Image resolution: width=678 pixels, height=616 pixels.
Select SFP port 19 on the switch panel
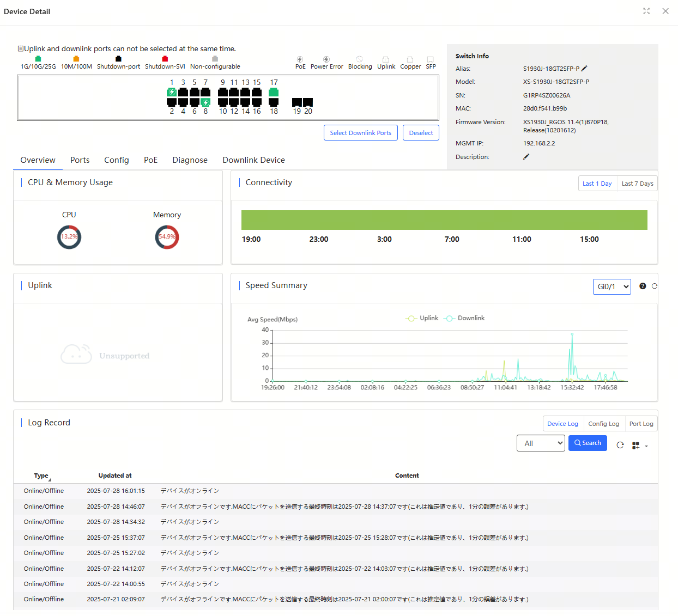tap(297, 102)
